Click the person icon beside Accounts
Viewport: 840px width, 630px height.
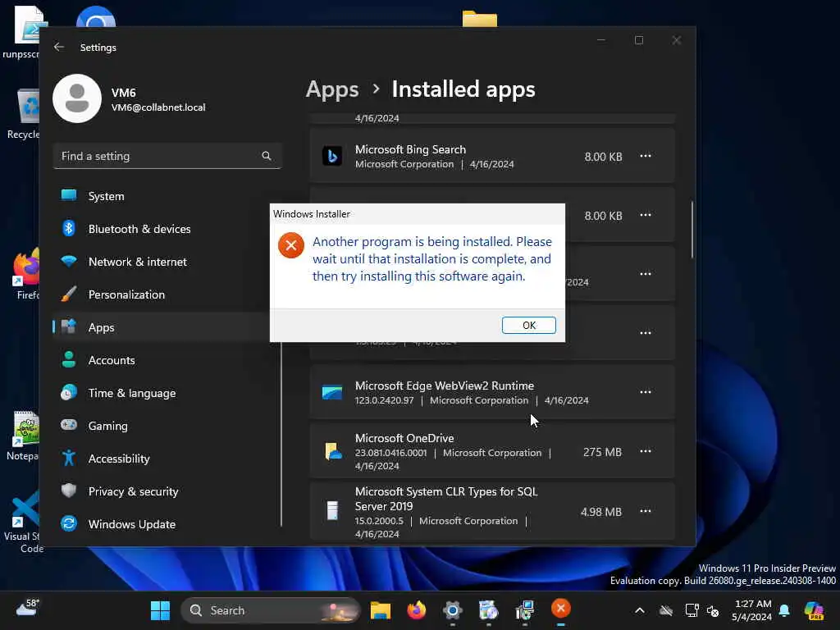(69, 359)
